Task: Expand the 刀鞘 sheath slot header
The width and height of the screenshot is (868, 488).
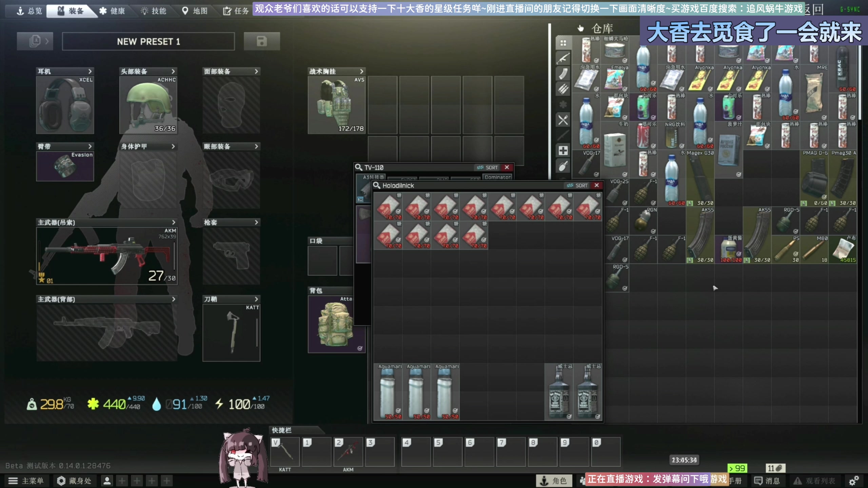Action: tap(231, 299)
